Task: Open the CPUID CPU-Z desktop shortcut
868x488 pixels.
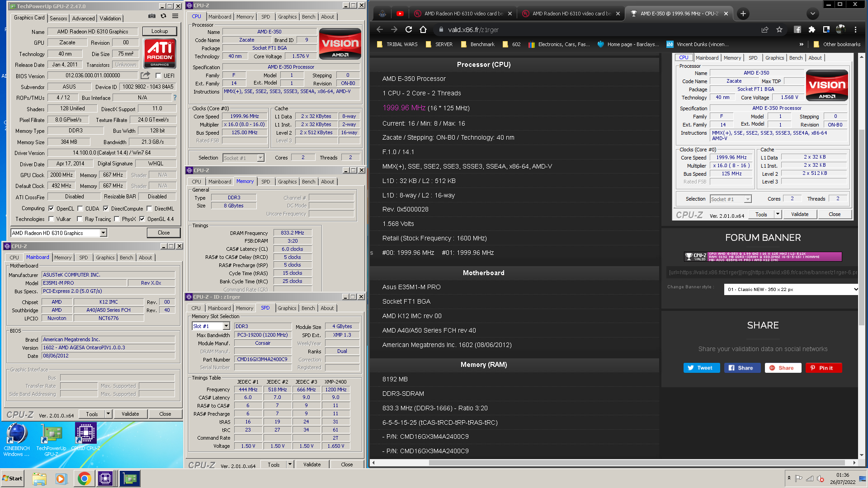Action: coord(85,437)
